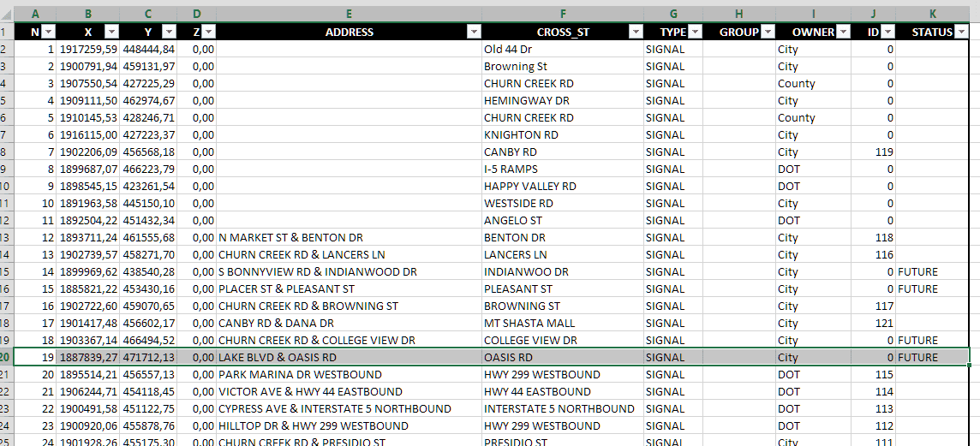The image size is (980, 446).
Task: Select column E header
Action: point(349,13)
